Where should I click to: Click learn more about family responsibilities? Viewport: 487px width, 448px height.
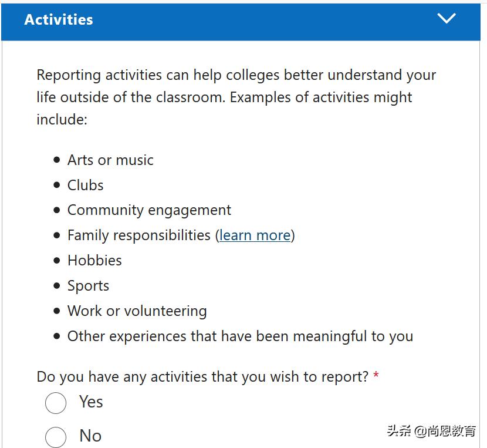(x=255, y=235)
